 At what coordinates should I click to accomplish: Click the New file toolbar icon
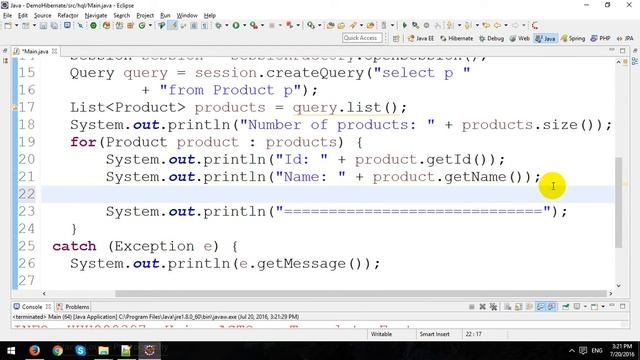click(8, 25)
